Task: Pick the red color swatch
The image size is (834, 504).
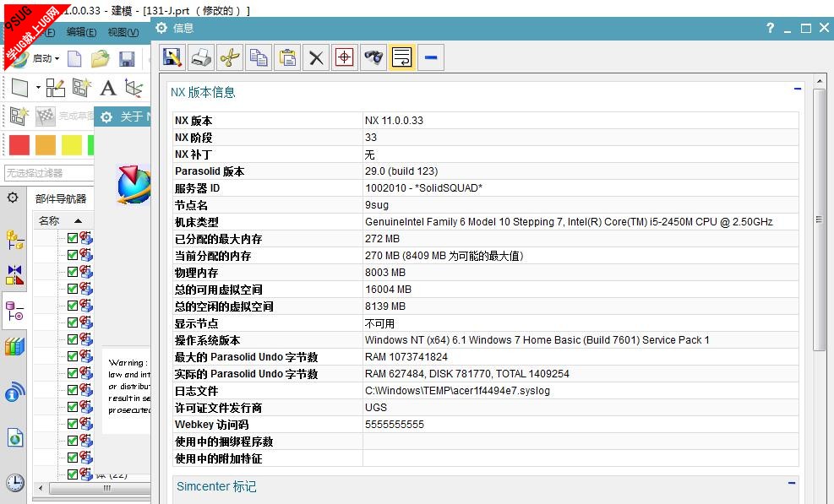Action: tap(19, 145)
